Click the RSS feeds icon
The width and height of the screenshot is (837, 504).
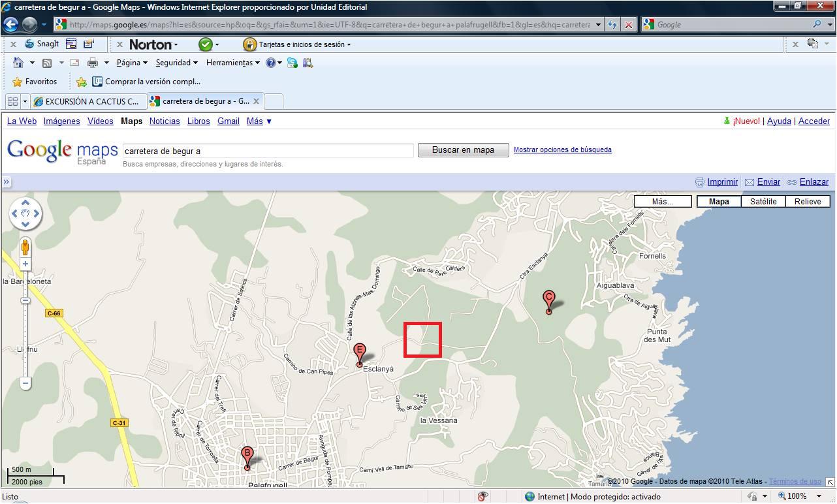pos(47,63)
